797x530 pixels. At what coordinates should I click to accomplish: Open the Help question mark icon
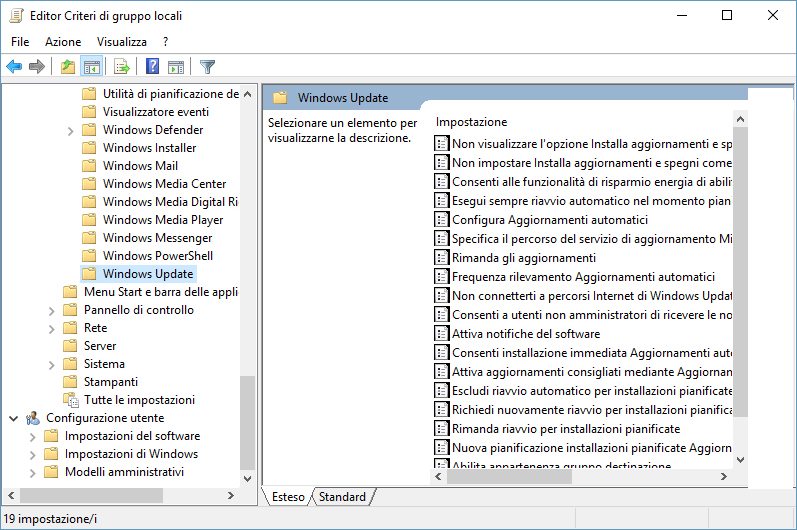[152, 67]
